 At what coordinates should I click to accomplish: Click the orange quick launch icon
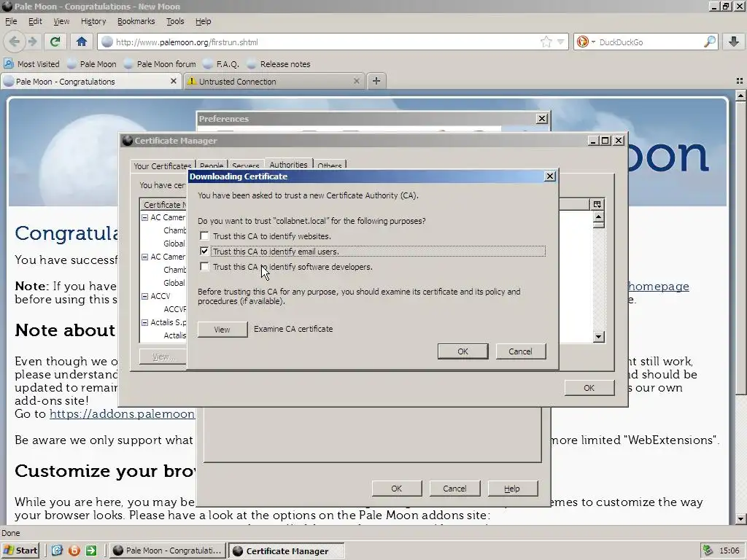pyautogui.click(x=74, y=551)
